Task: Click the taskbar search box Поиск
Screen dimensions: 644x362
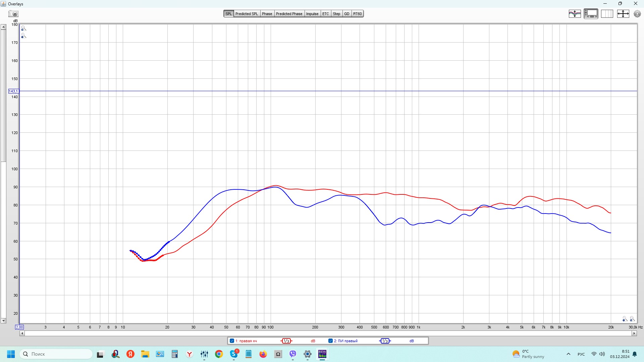Action: tap(56, 354)
